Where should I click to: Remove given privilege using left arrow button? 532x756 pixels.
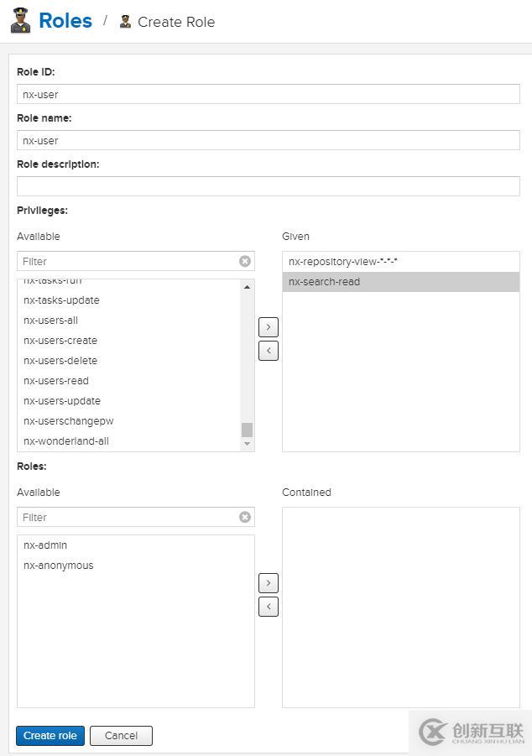click(x=269, y=350)
